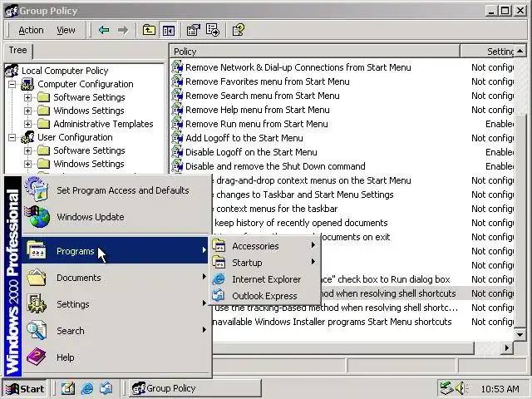
Task: Click the Setting column header
Action: [x=487, y=52]
